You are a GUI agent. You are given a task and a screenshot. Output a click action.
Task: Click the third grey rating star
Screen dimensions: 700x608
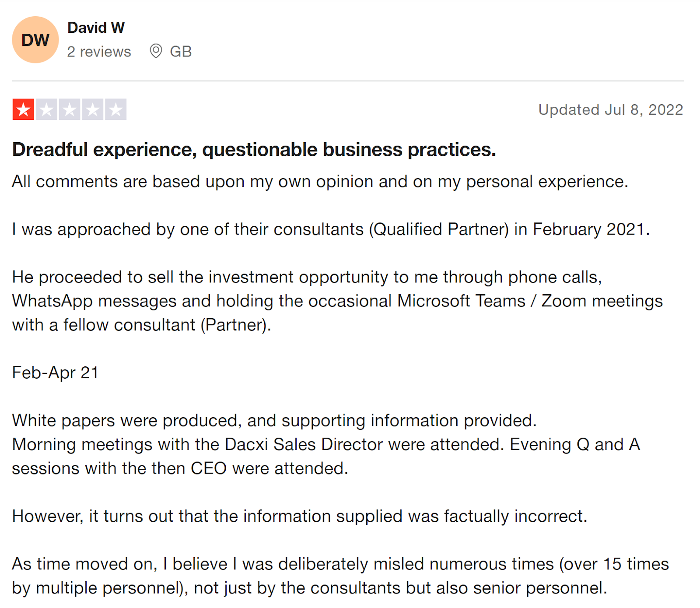[x=70, y=109]
